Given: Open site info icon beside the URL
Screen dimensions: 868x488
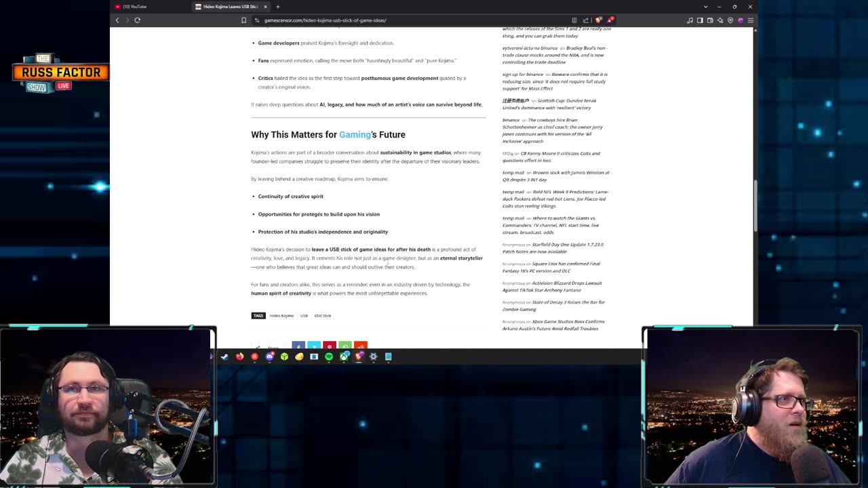Looking at the screenshot, I should click(257, 20).
